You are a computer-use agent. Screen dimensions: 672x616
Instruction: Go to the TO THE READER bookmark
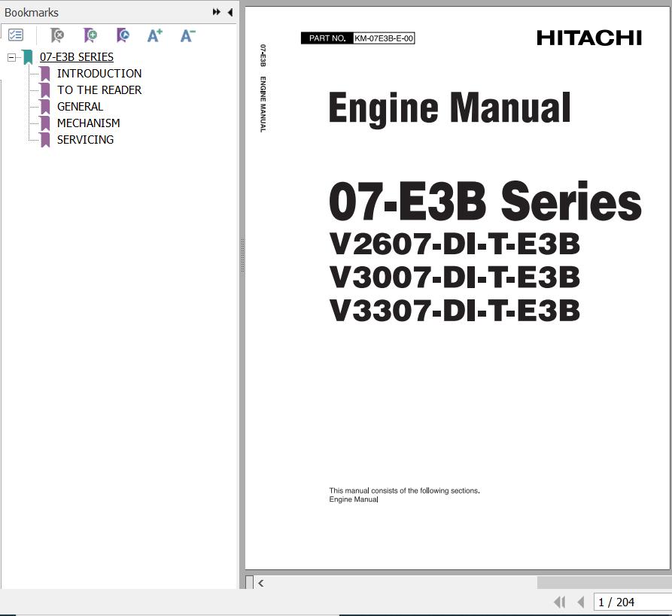click(x=99, y=90)
